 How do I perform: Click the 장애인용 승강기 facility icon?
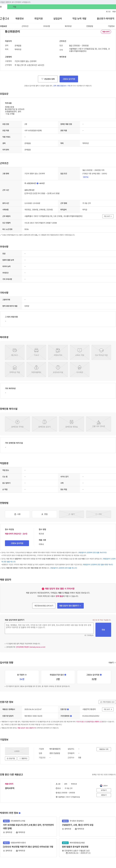coord(44,424)
